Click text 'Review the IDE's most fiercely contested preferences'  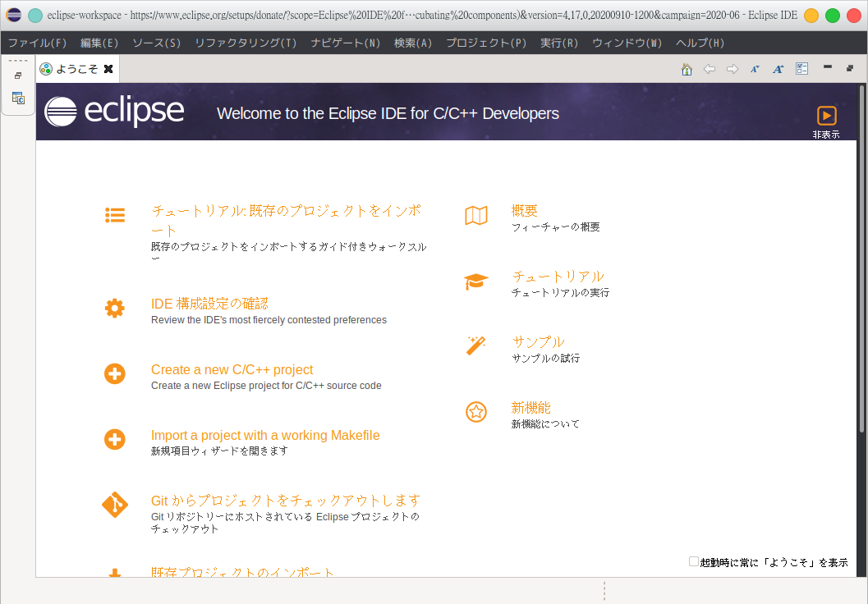coord(269,320)
